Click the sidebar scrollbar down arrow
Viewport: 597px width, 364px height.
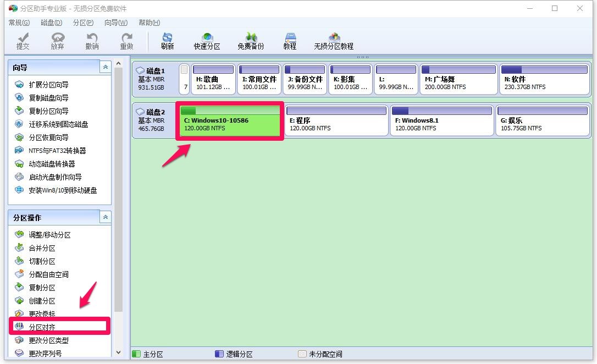118,352
